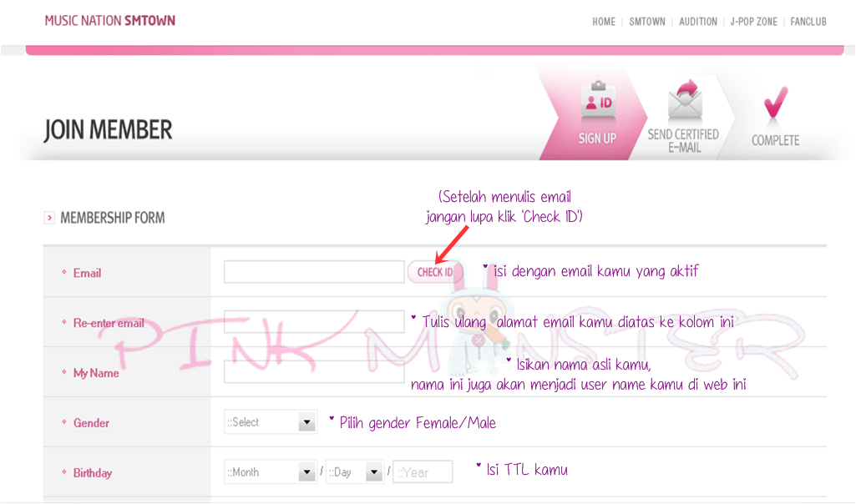This screenshot has width=856, height=504.
Task: Go to the SMTOWN navigation link
Action: (647, 22)
